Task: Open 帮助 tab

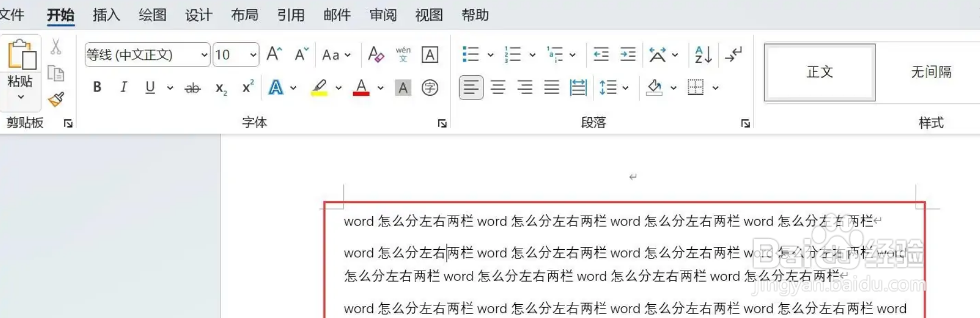Action: click(x=475, y=15)
